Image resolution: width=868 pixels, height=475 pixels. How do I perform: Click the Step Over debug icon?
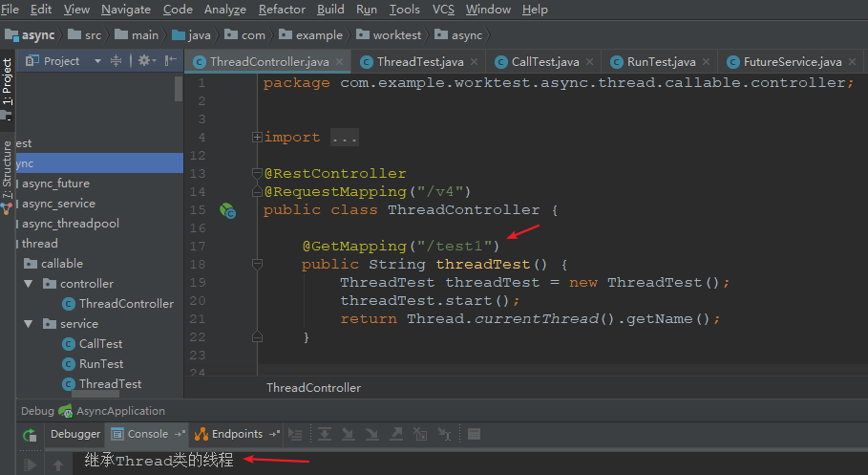click(325, 434)
